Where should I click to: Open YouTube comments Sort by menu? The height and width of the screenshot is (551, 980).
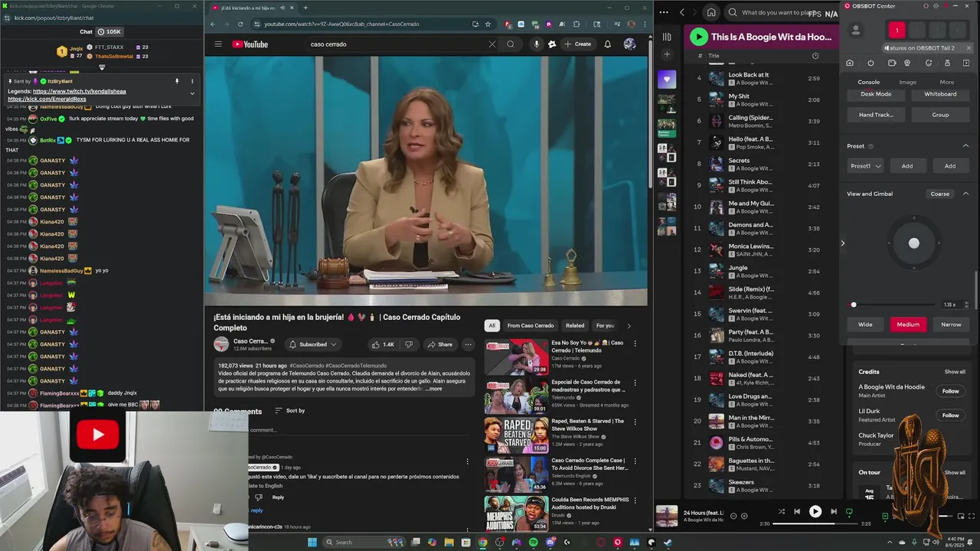[289, 411]
